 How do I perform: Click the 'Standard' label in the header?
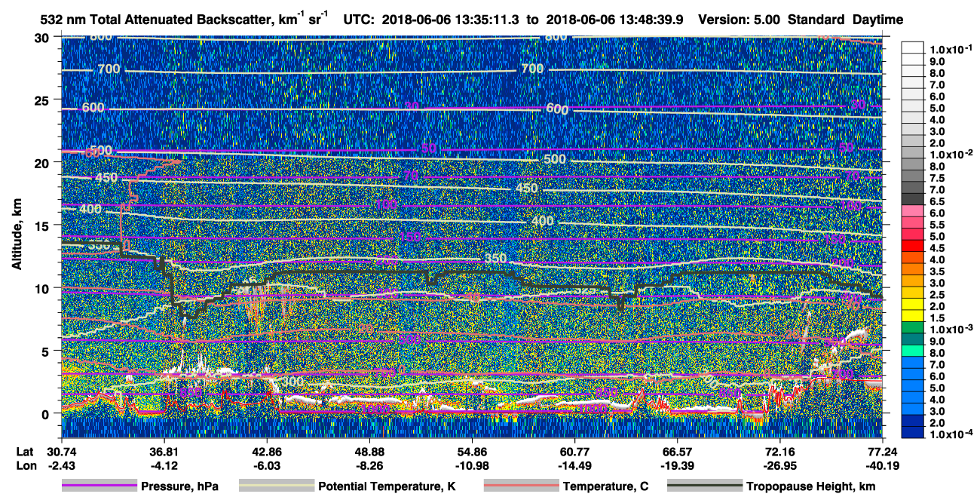click(x=816, y=20)
